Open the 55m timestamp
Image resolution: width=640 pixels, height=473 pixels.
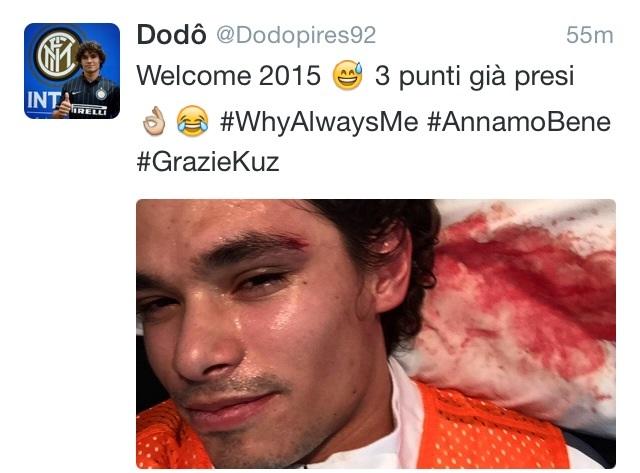point(589,35)
